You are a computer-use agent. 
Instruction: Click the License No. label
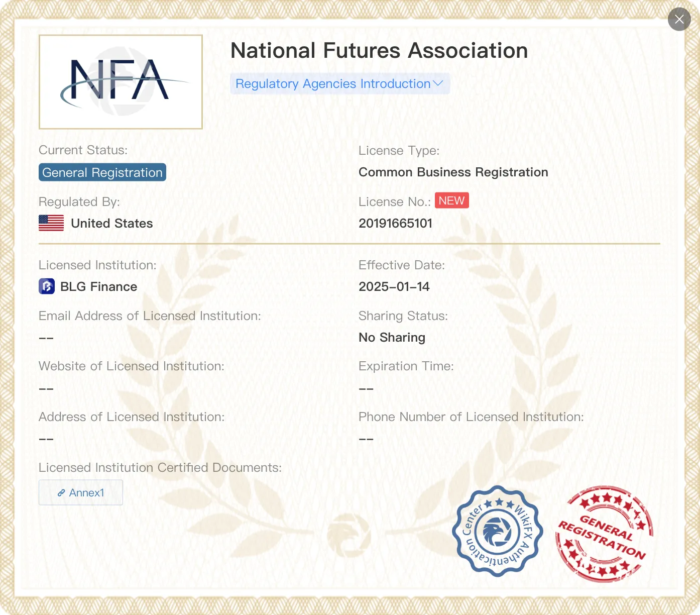click(x=395, y=202)
